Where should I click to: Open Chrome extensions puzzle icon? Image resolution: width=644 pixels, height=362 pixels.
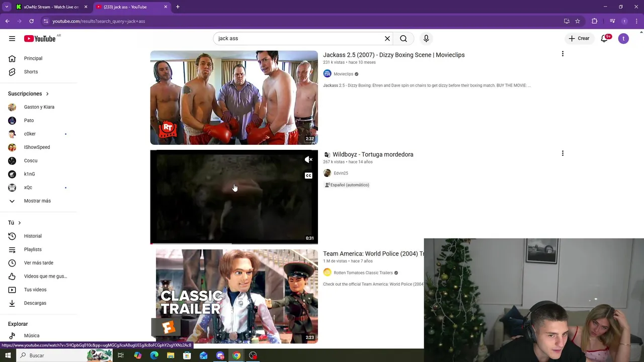click(595, 21)
